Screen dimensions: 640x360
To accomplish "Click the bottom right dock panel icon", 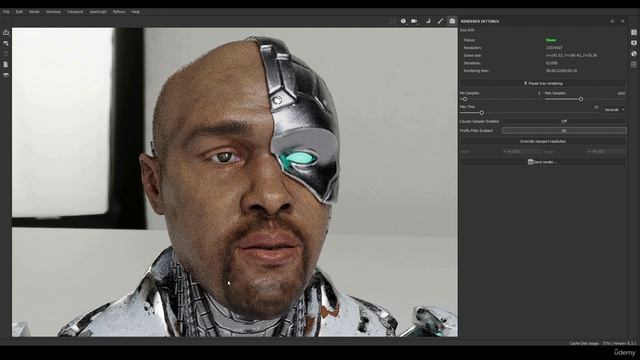I will point(634,64).
